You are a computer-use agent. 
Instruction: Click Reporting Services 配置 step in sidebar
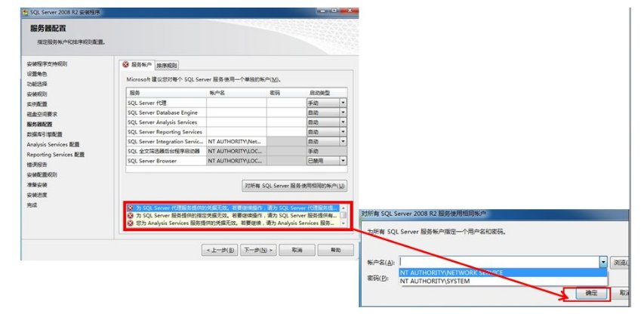tap(55, 155)
